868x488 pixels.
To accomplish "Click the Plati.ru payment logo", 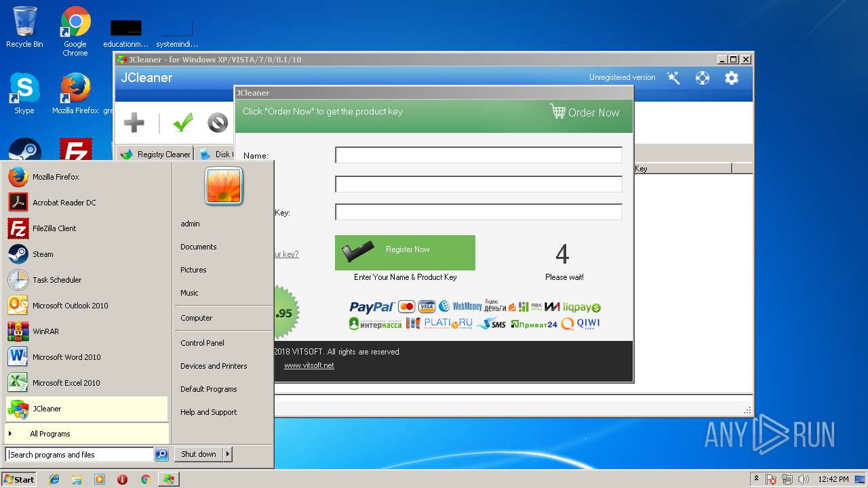I will [448, 323].
